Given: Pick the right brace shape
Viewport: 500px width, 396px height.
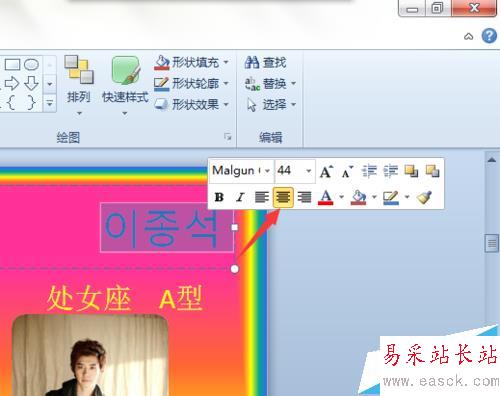Looking at the screenshot, I should [x=31, y=103].
